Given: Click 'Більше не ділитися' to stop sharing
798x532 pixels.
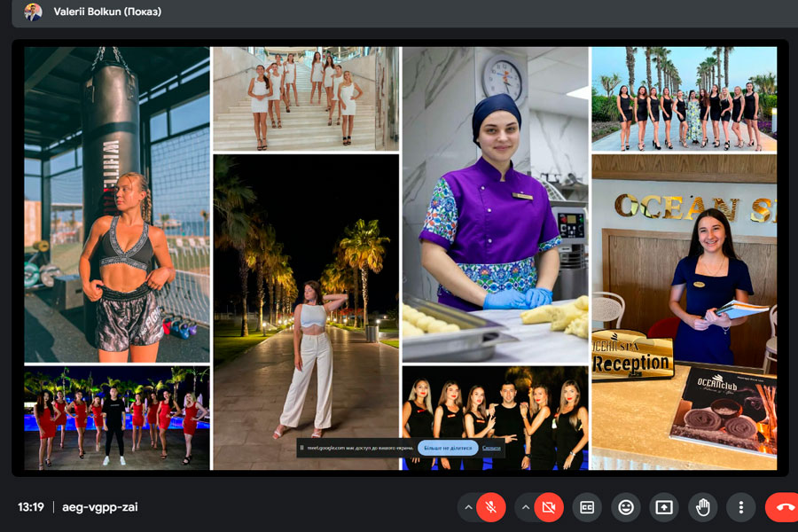Looking at the screenshot, I should [x=447, y=448].
